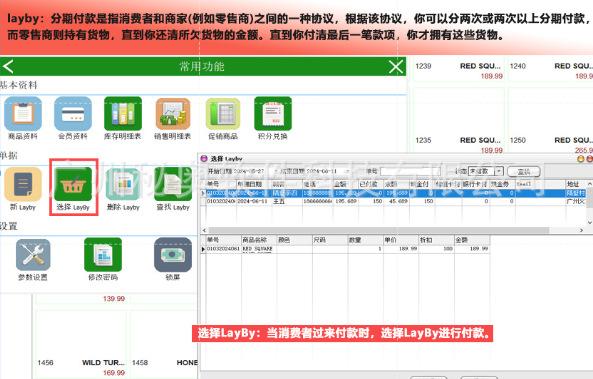Click the 数量 column header in detail grid
Image resolution: width=593 pixels, height=379 pixels.
pos(365,240)
